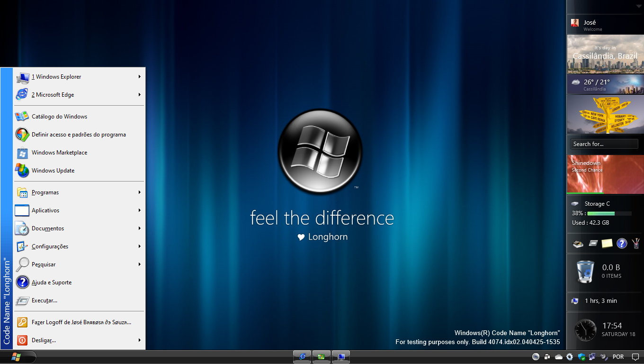Image resolution: width=644 pixels, height=364 pixels.
Task: Open Microsoft Edge from the taskbar
Action: (302, 356)
